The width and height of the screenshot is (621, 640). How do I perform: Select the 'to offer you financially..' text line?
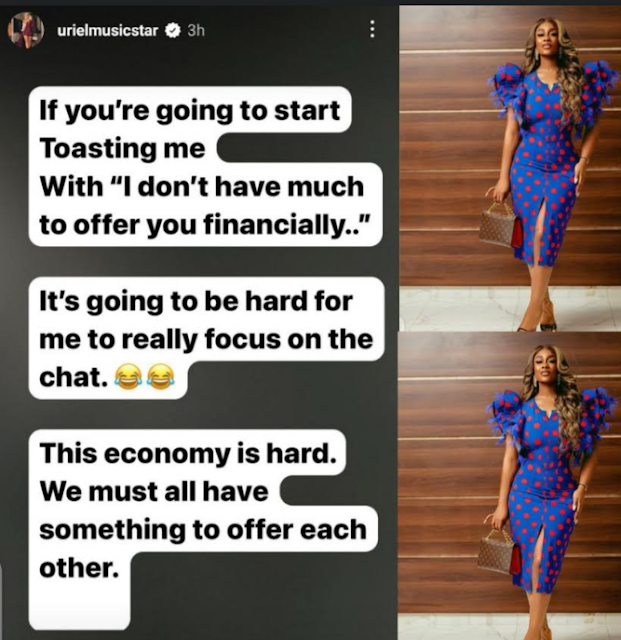(x=204, y=224)
